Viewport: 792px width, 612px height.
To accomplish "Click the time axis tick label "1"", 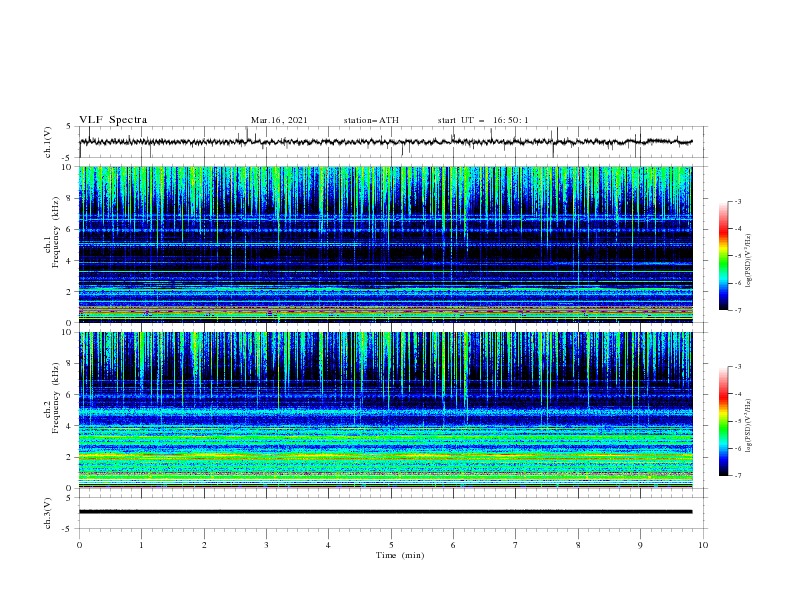I will click(141, 545).
